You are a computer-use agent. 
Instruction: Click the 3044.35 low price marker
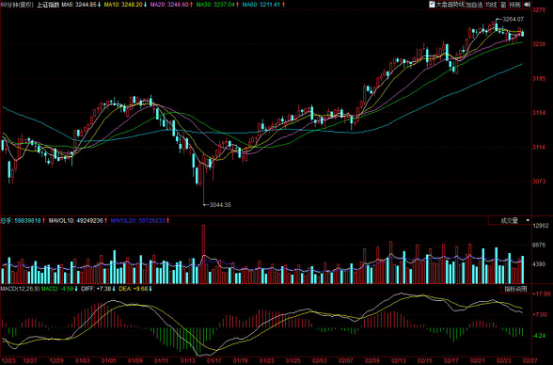pyautogui.click(x=220, y=205)
